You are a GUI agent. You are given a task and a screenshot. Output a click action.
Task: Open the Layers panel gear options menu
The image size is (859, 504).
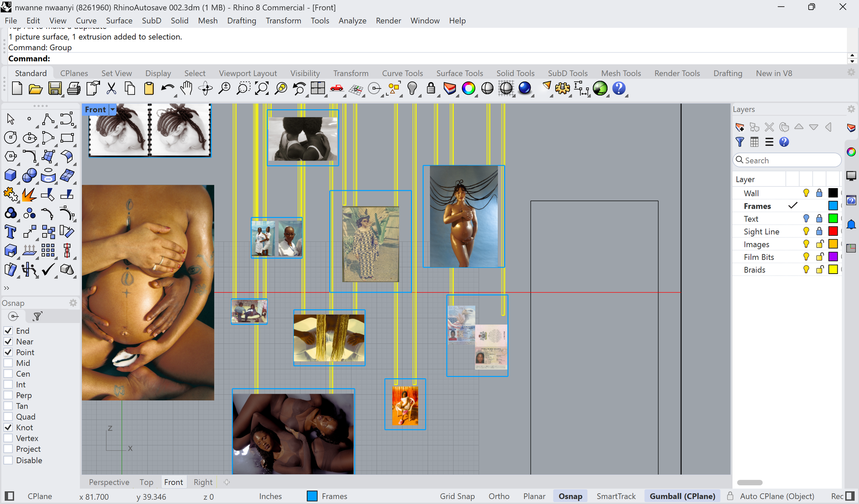coord(851,109)
